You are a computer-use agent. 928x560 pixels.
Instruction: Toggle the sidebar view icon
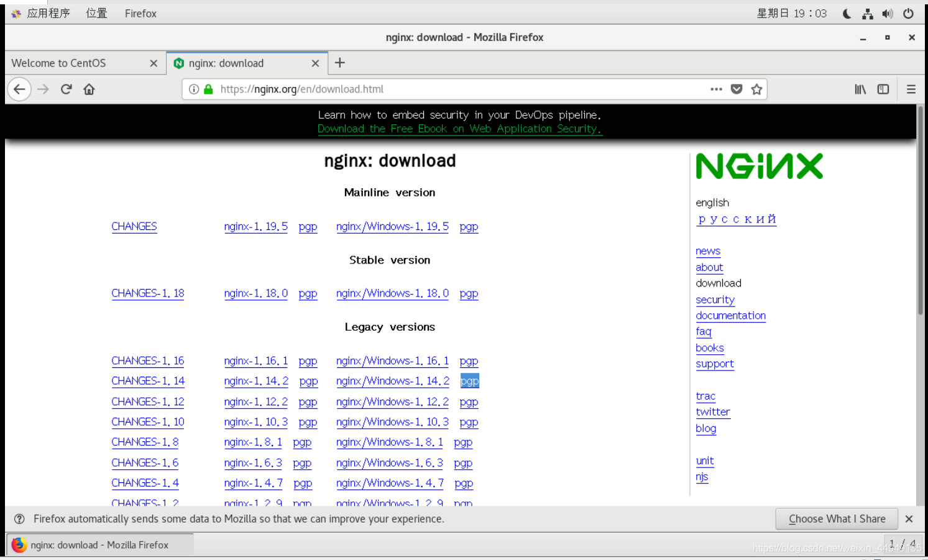883,90
